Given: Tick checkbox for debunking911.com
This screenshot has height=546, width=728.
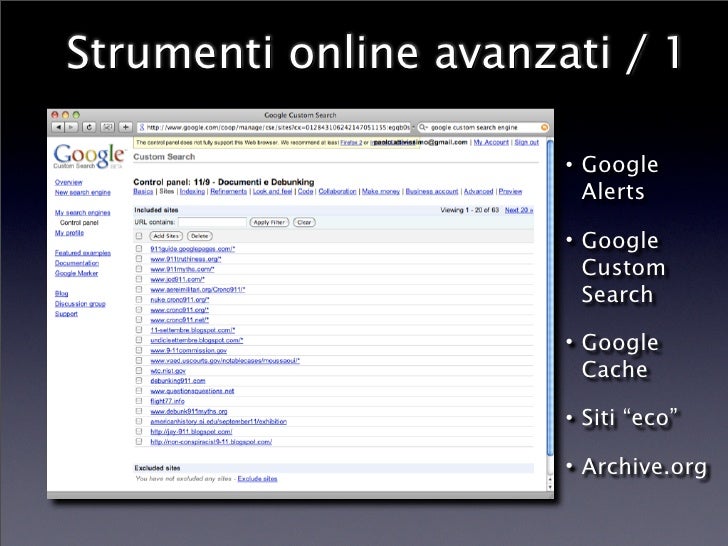Looking at the screenshot, I should 139,381.
